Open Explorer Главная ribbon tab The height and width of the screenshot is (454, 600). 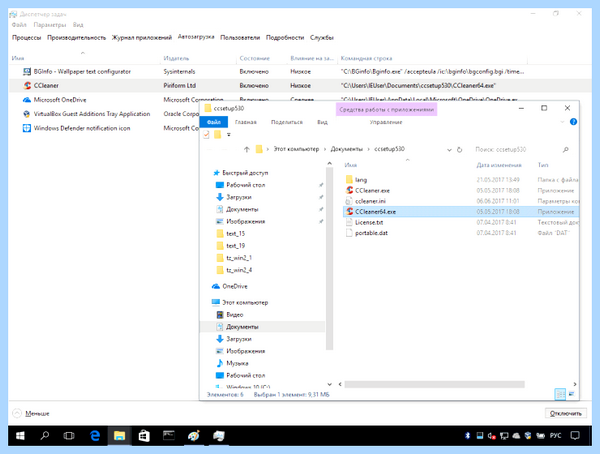pos(246,122)
